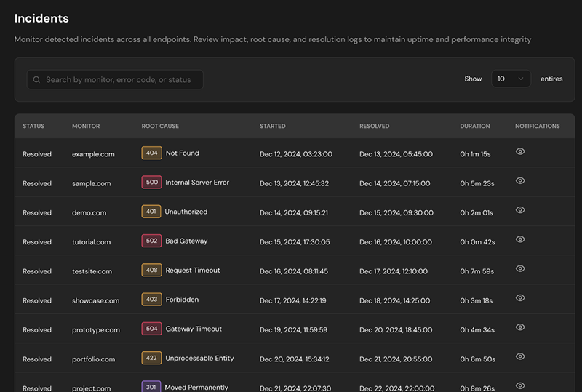Screen dimensions: 582x392
Task: Click the 500 error code badge
Action: tap(151, 183)
